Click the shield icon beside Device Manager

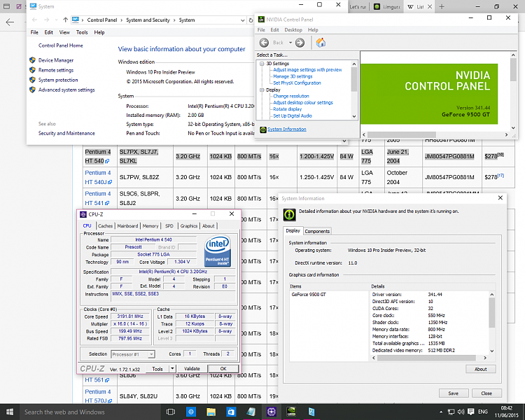click(x=32, y=60)
